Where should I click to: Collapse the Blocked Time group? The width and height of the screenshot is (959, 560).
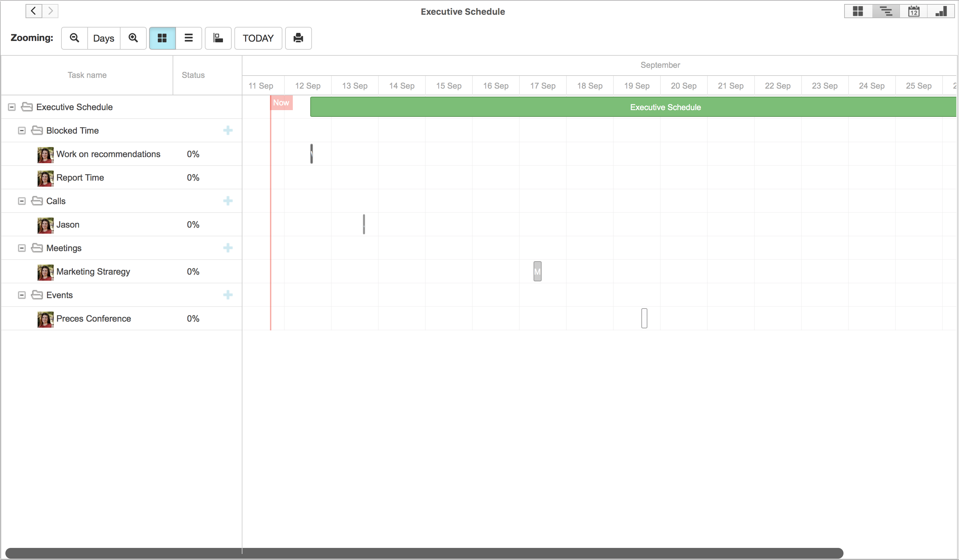(x=22, y=131)
